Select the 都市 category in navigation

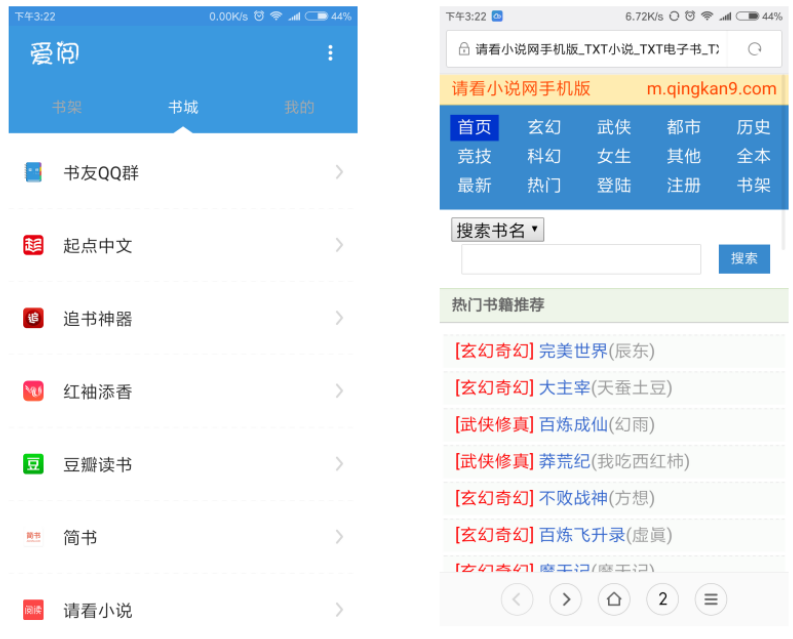(684, 127)
